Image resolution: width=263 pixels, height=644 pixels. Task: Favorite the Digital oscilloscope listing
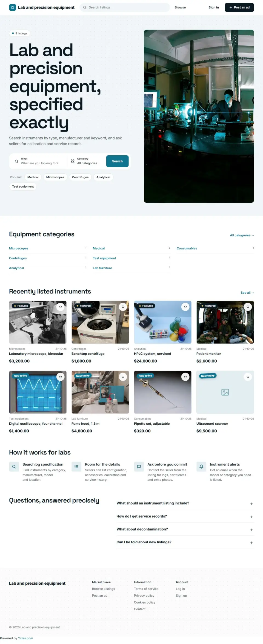61,377
